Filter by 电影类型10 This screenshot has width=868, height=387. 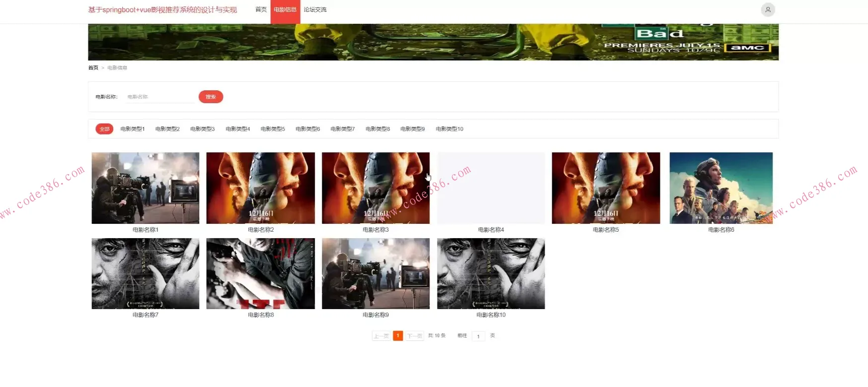click(x=449, y=129)
